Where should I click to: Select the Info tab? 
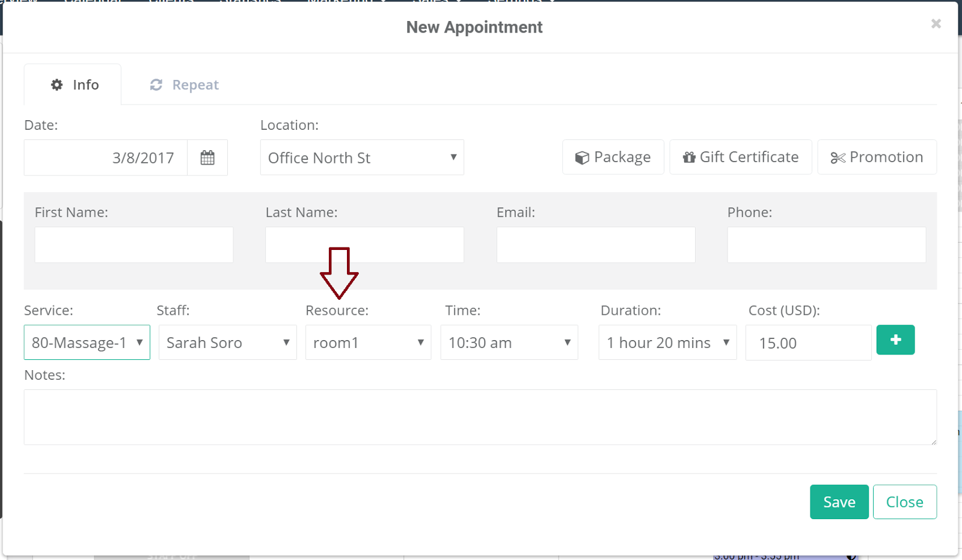click(73, 85)
